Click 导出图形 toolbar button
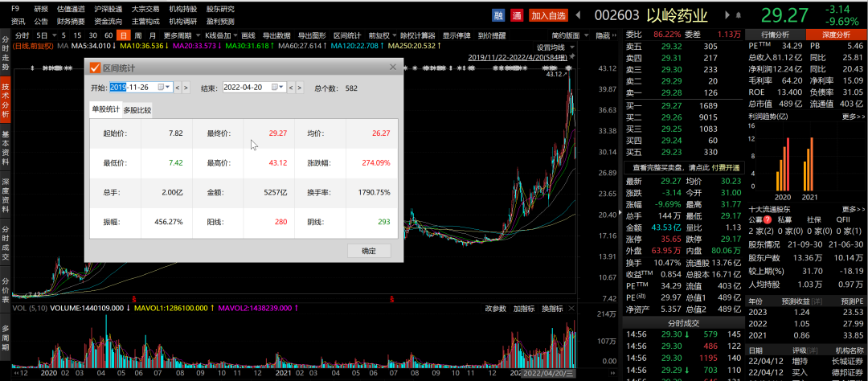The width and height of the screenshot is (868, 381). coord(312,35)
